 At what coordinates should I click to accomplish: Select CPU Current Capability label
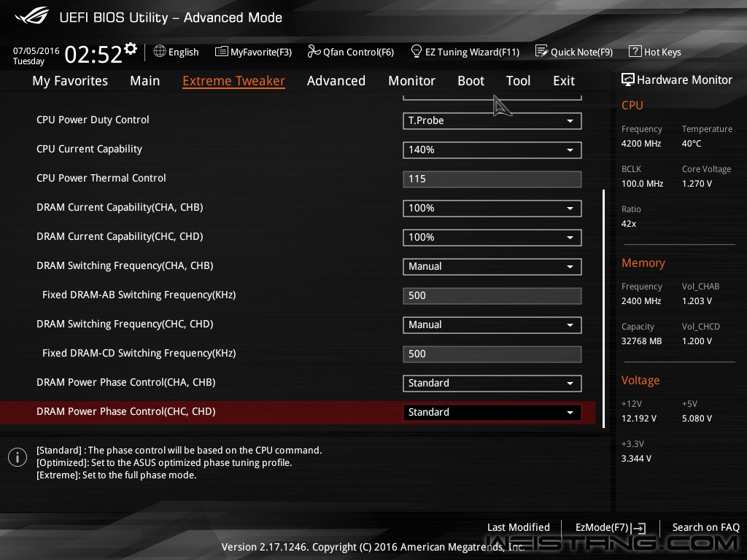(x=89, y=149)
